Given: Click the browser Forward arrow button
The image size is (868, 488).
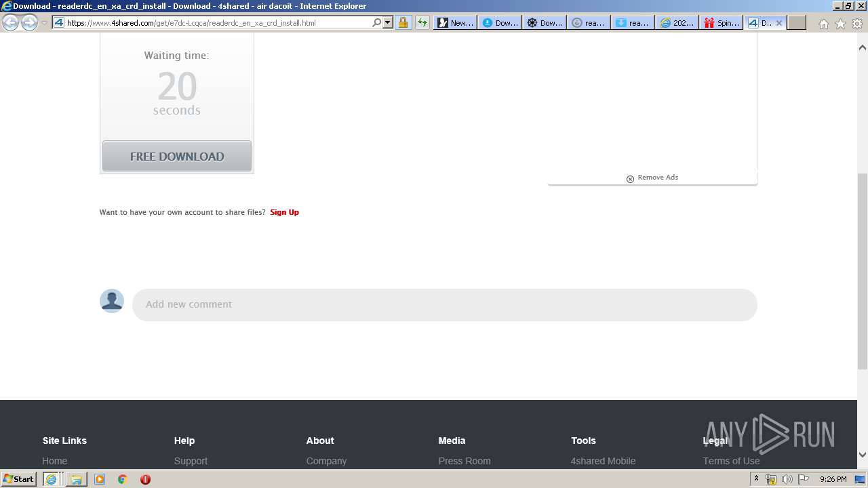Looking at the screenshot, I should 29,22.
